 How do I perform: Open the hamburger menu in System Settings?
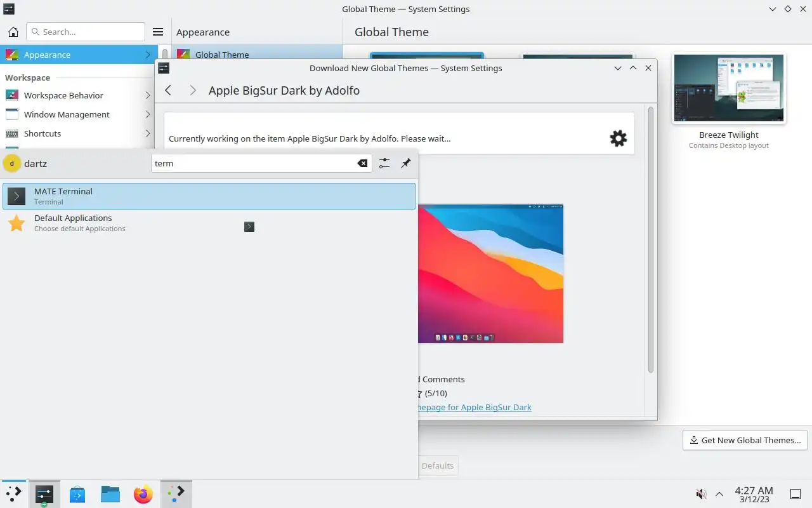pos(159,32)
